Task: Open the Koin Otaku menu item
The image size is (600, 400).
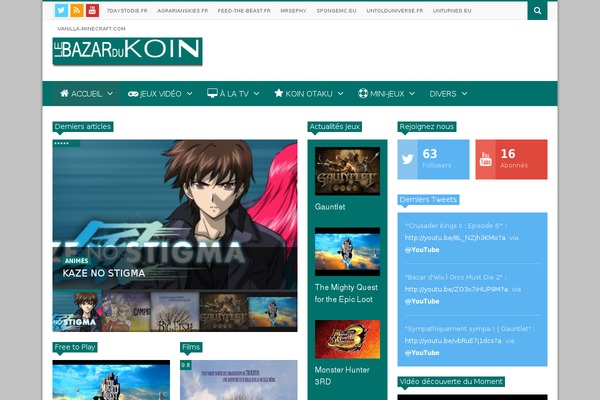Action: pyautogui.click(x=309, y=93)
